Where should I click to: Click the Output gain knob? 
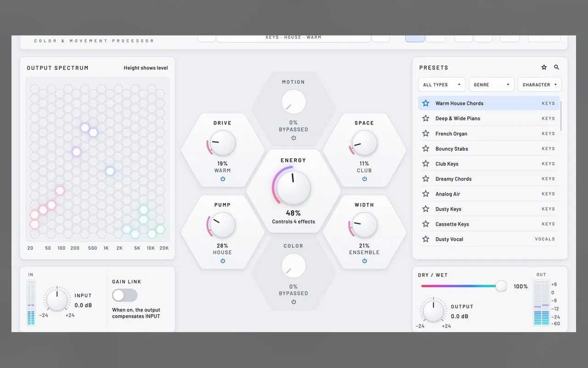(433, 310)
